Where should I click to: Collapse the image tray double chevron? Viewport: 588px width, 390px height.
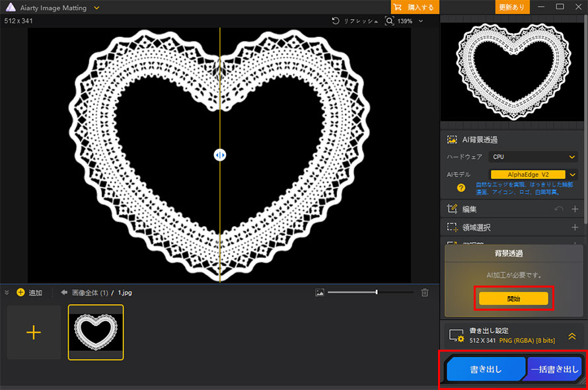(7, 292)
